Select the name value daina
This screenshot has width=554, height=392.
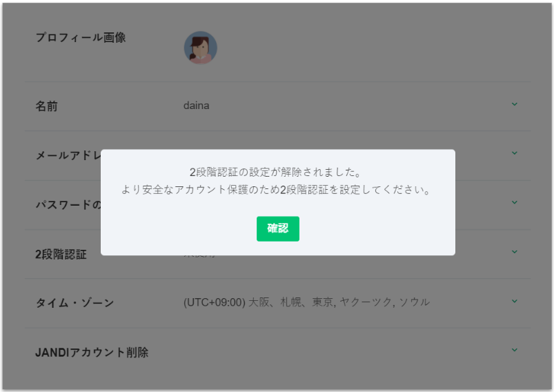point(196,106)
